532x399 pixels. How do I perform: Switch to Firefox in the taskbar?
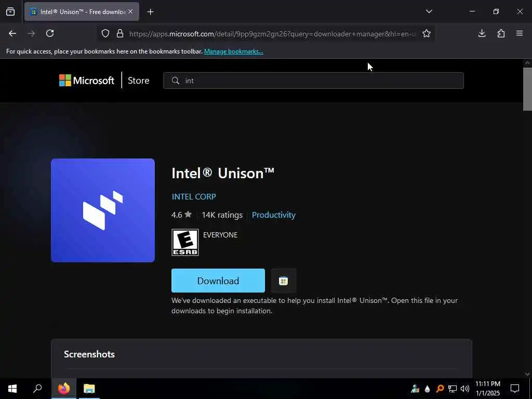click(64, 389)
